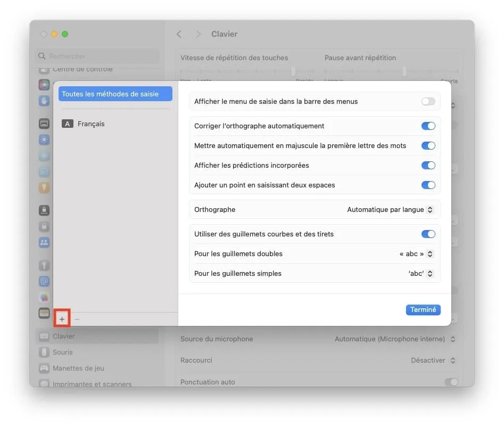Image resolution: width=504 pixels, height=426 pixels.
Task: Disable 'Corriger l'orthographe automatiquement'
Action: point(428,126)
